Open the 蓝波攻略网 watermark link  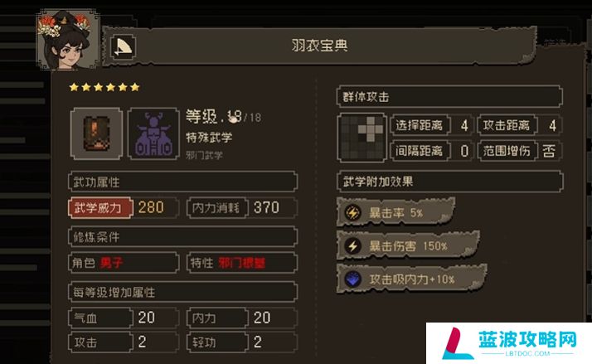[508, 343]
